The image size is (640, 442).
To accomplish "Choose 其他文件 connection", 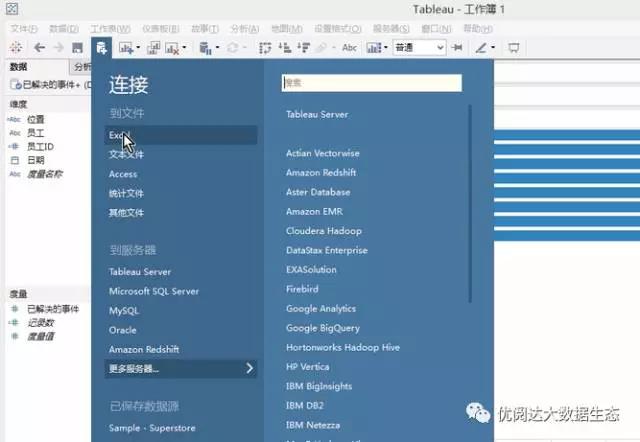I will [126, 212].
